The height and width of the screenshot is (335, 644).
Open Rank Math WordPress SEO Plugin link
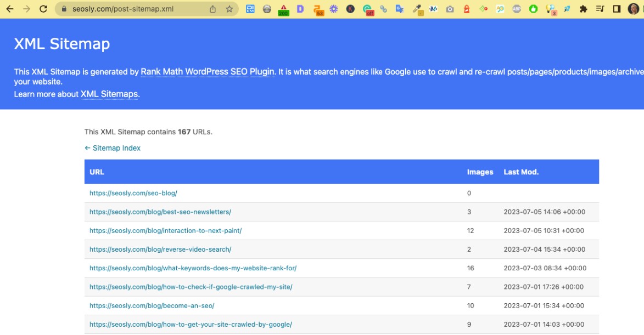[x=208, y=72]
